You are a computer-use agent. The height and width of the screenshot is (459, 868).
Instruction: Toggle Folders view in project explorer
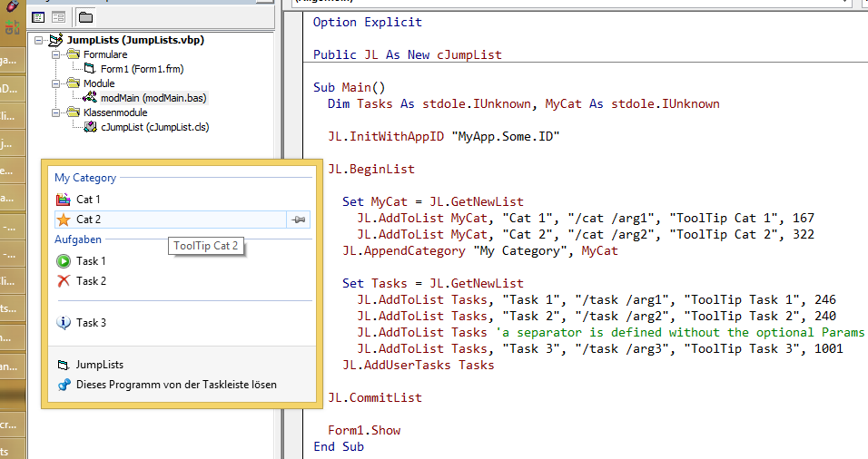pos(84,17)
